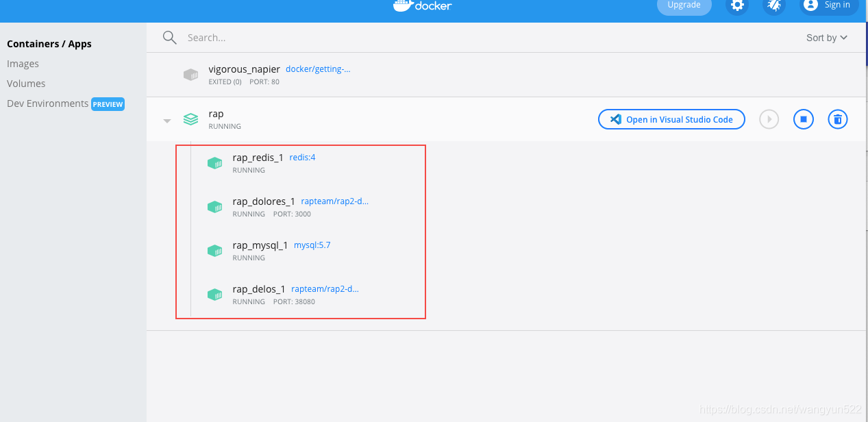
Task: Open rap in Visual Studio Code
Action: pos(671,119)
